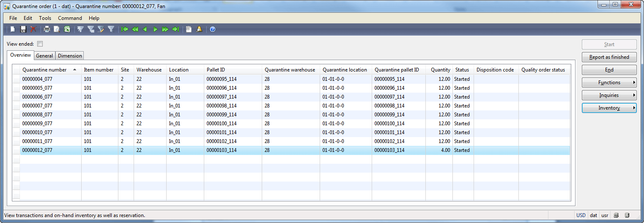Open the Tools menu
Screen dimensions: 644x223
click(45, 18)
